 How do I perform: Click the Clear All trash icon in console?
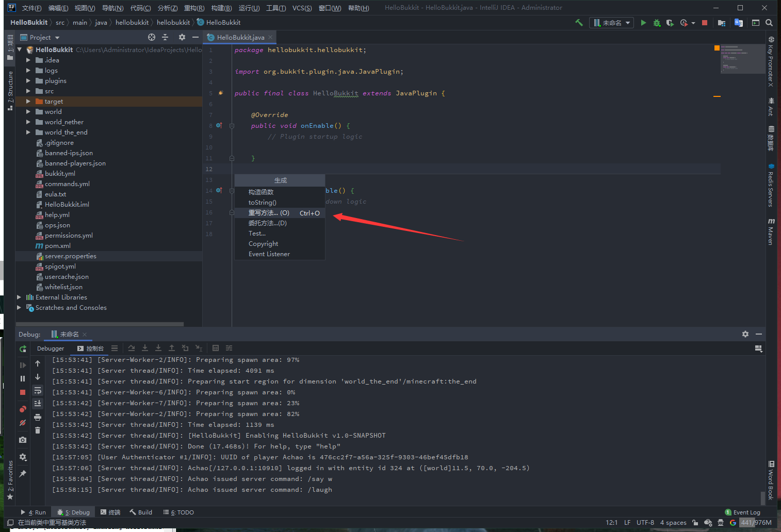38,430
